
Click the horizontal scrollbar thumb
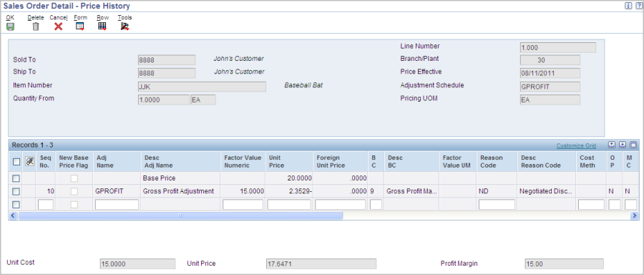pos(181,216)
